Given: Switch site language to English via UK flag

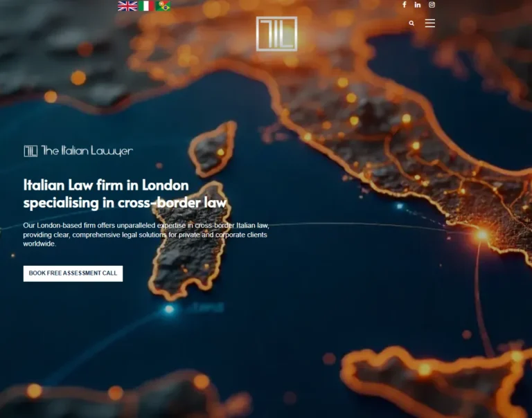Looking at the screenshot, I should tap(127, 6).
